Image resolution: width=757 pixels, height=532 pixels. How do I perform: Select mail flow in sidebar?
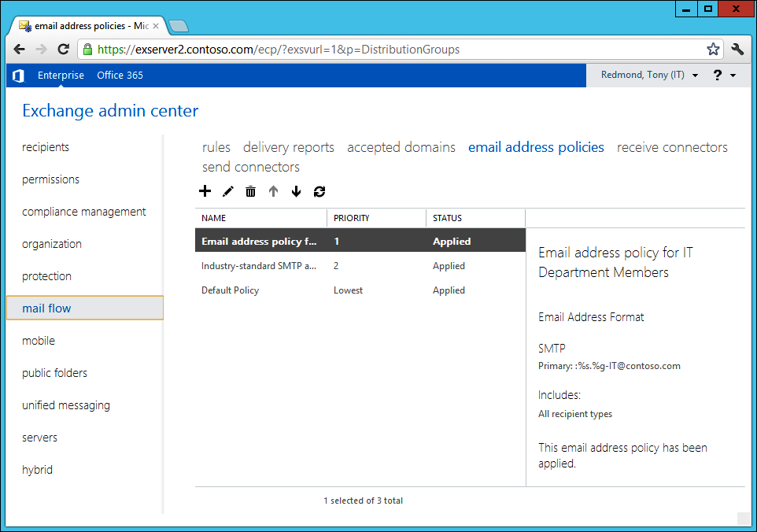85,308
